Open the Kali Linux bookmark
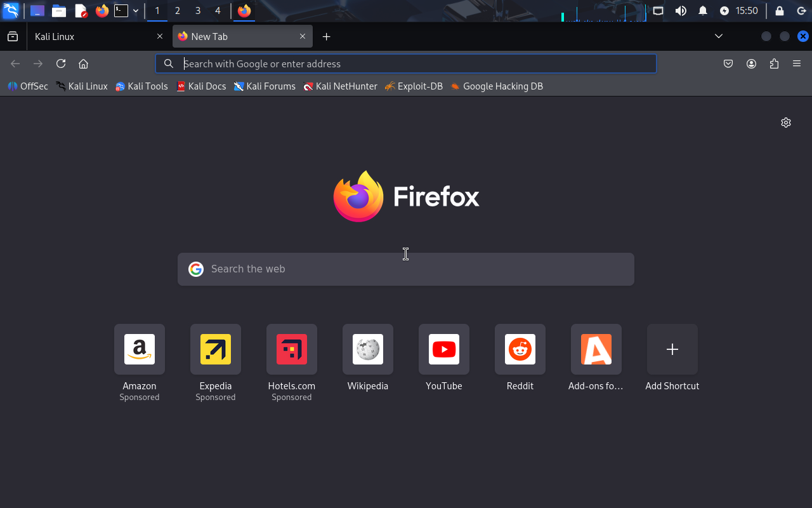The width and height of the screenshot is (812, 508). pyautogui.click(x=82, y=86)
